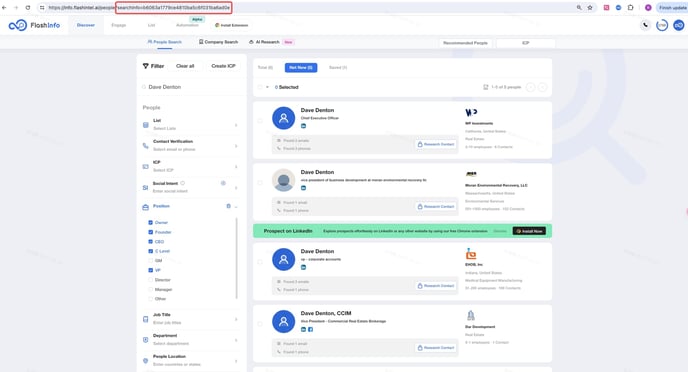The width and height of the screenshot is (688, 372).
Task: Click the Clear all button
Action: click(185, 66)
